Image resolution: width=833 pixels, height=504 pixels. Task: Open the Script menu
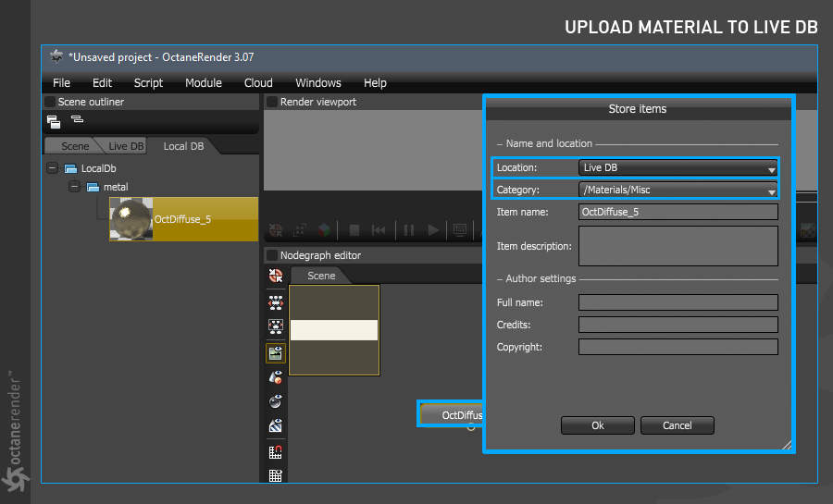148,82
